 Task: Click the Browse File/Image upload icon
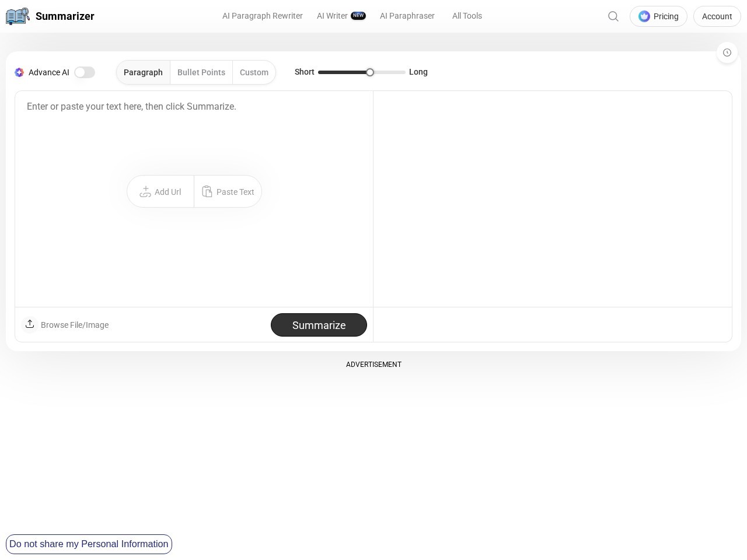point(30,324)
